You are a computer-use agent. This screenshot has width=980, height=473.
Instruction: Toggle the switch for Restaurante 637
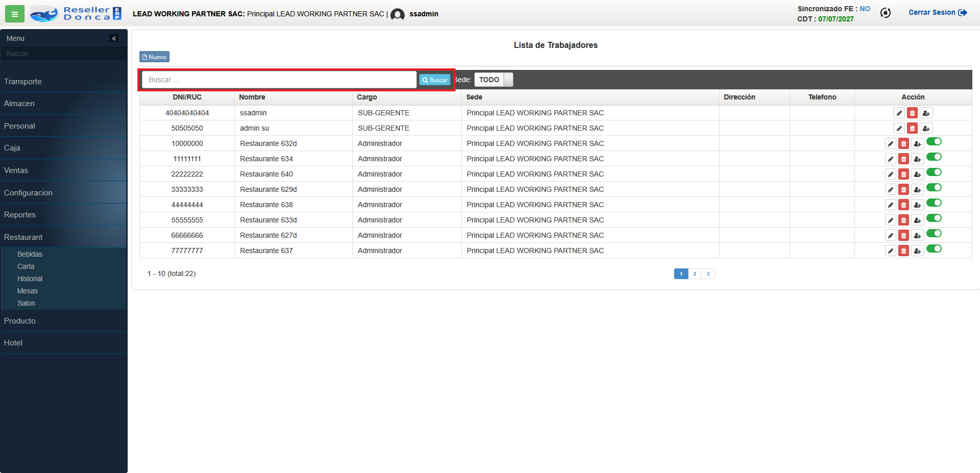[934, 249]
